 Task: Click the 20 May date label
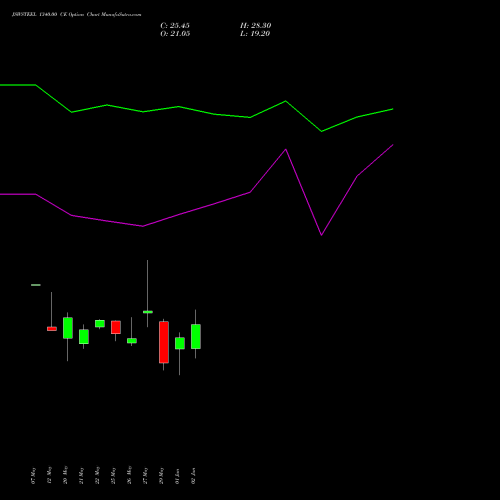[65, 476]
